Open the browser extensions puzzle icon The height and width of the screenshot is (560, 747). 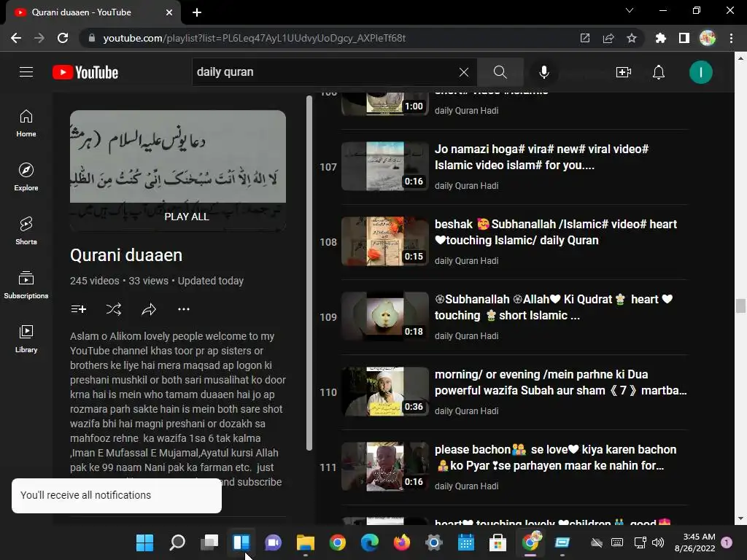click(x=661, y=38)
